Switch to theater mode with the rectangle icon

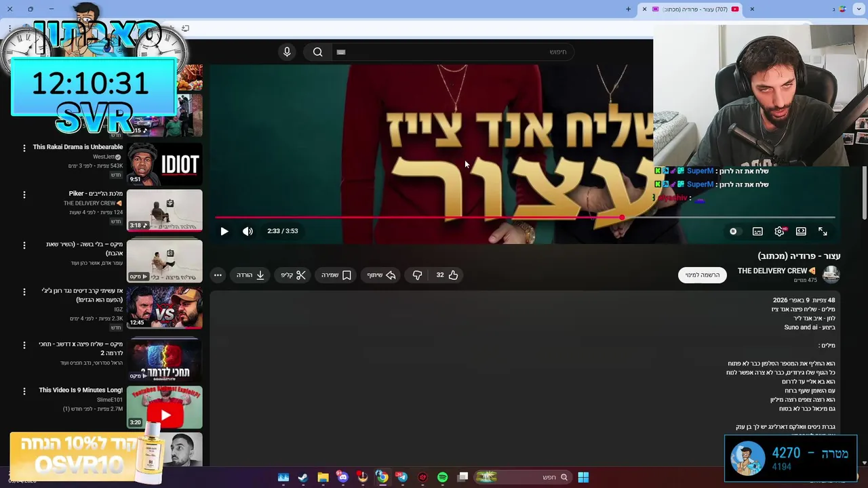pos(801,231)
